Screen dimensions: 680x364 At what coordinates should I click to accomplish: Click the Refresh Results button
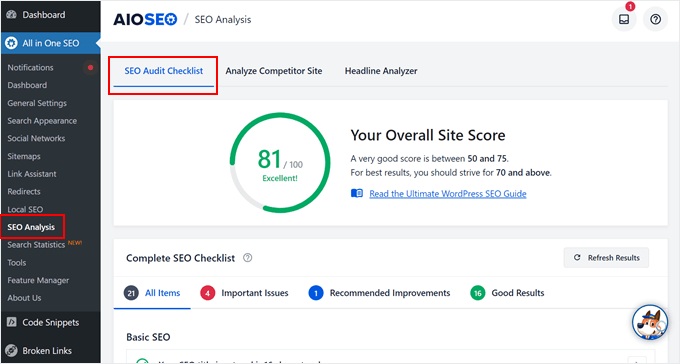[606, 258]
